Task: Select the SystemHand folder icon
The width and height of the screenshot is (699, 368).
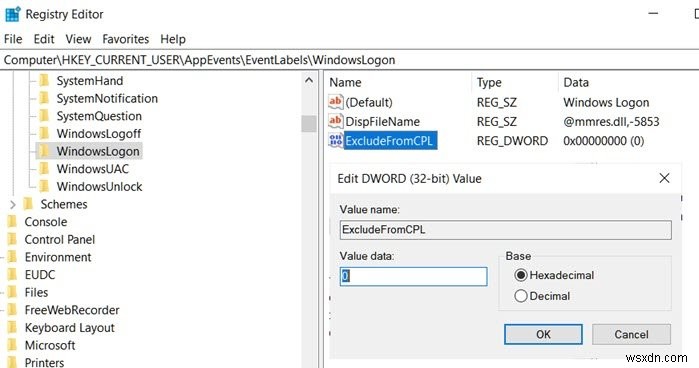Action: (x=44, y=81)
